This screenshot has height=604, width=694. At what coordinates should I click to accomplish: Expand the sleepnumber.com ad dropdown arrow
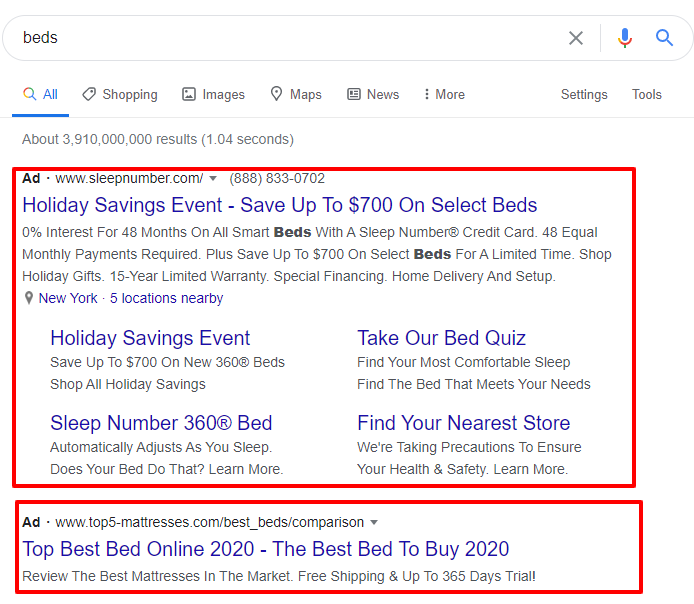[x=213, y=179]
